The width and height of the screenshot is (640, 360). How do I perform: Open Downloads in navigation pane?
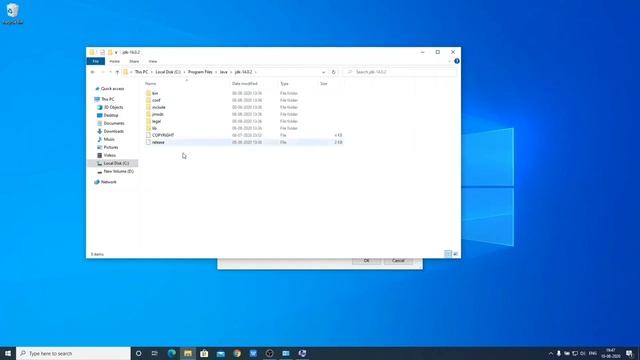coord(110,131)
